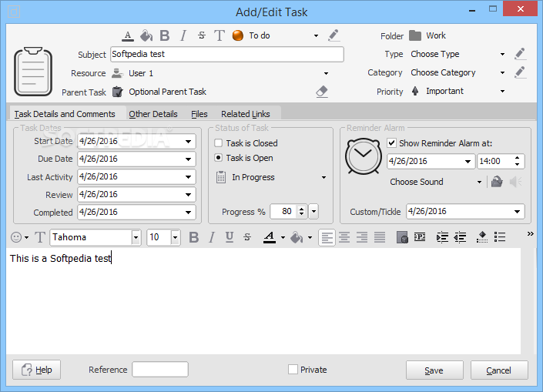The height and width of the screenshot is (392, 543).
Task: Click the Work folder icon
Action: (415, 35)
